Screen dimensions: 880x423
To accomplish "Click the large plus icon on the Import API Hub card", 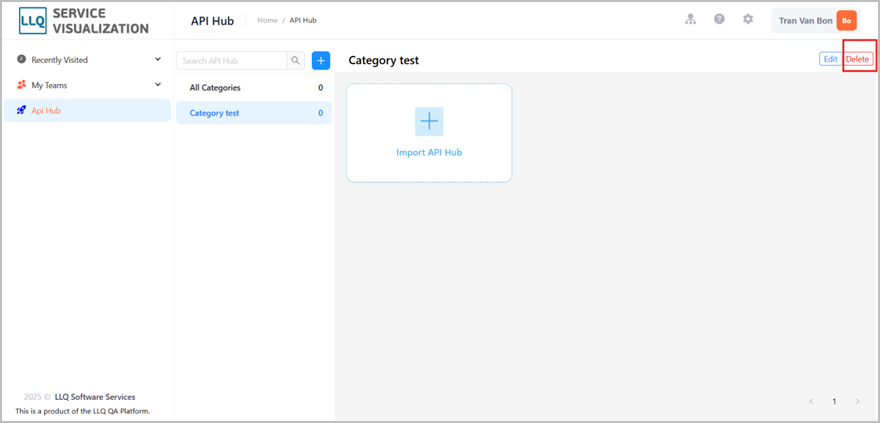I will [x=429, y=121].
